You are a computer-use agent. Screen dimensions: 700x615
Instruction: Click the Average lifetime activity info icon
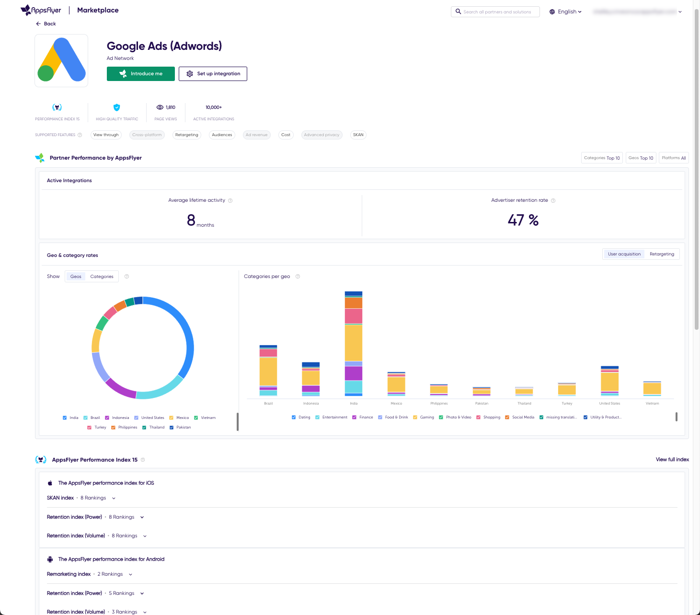(x=230, y=200)
